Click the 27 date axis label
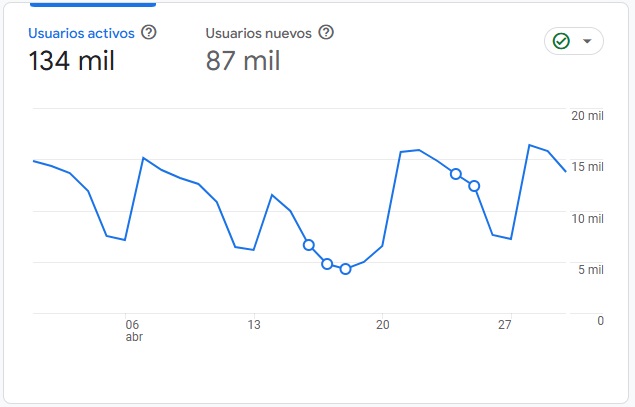 tap(505, 324)
